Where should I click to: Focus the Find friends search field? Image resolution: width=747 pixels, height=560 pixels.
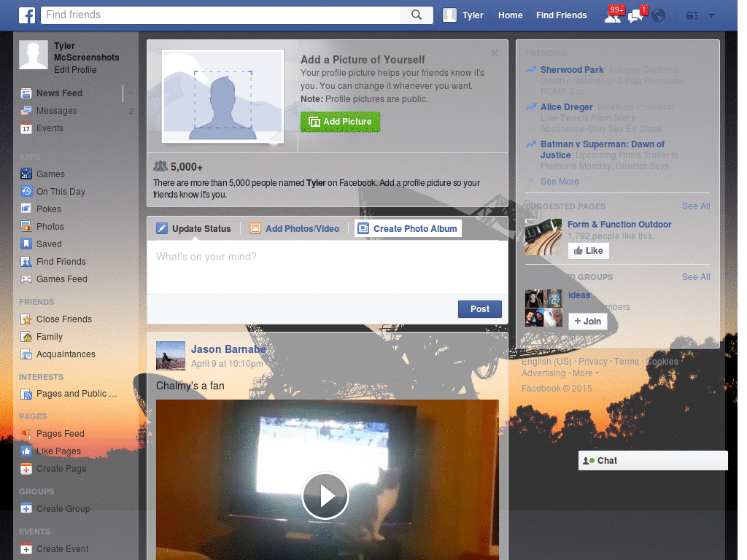(x=220, y=15)
